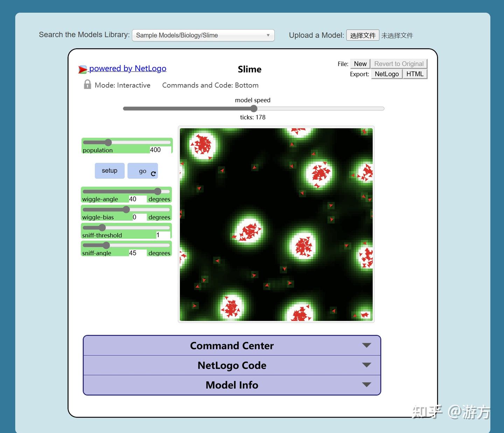Open the powered by NetLogo link
This screenshot has height=433, width=504.
128,68
